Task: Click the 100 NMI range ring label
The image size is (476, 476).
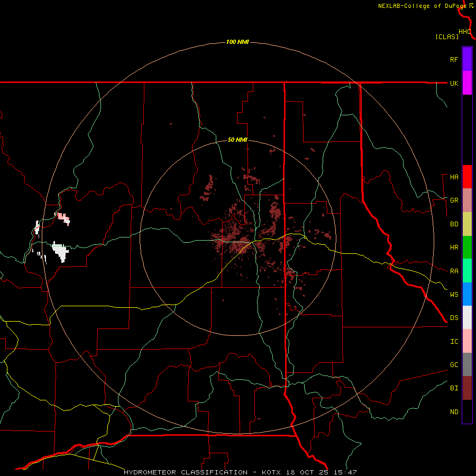Action: point(237,42)
